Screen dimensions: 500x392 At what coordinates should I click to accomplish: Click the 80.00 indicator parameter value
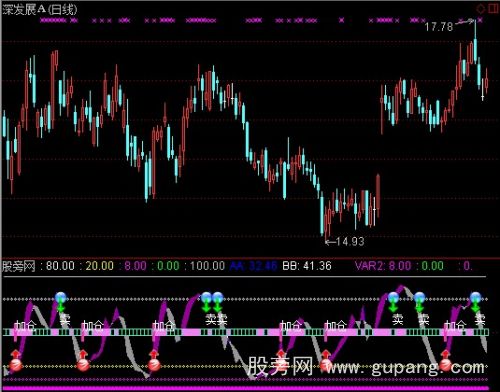pyautogui.click(x=60, y=266)
